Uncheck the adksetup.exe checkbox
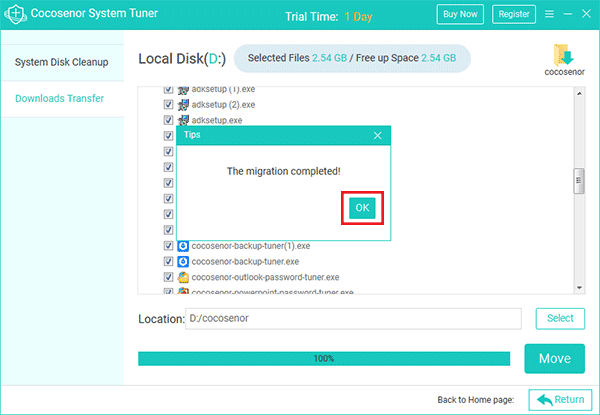Viewport: 600px width, 415px height. 168,120
